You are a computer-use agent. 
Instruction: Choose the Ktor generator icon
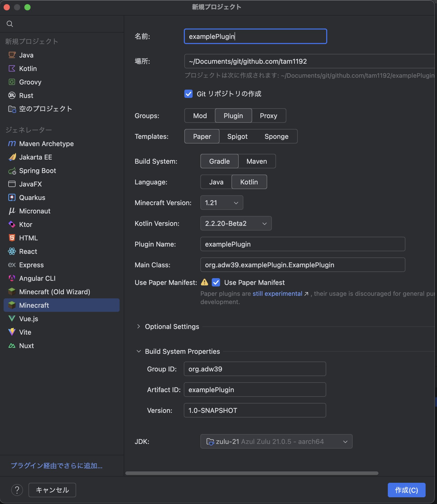(12, 224)
